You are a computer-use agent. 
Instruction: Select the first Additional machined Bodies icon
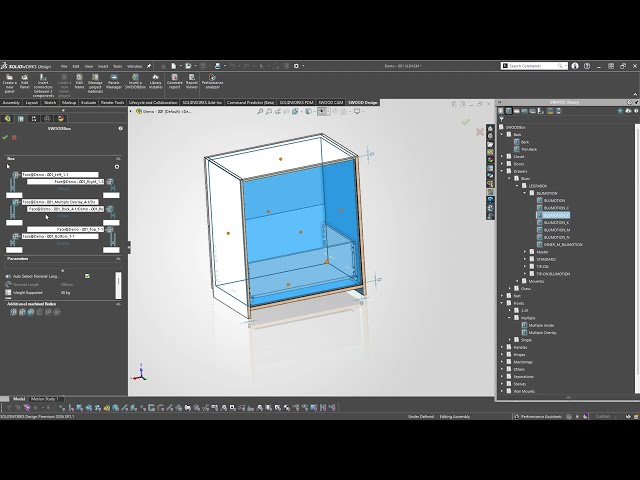[13, 312]
